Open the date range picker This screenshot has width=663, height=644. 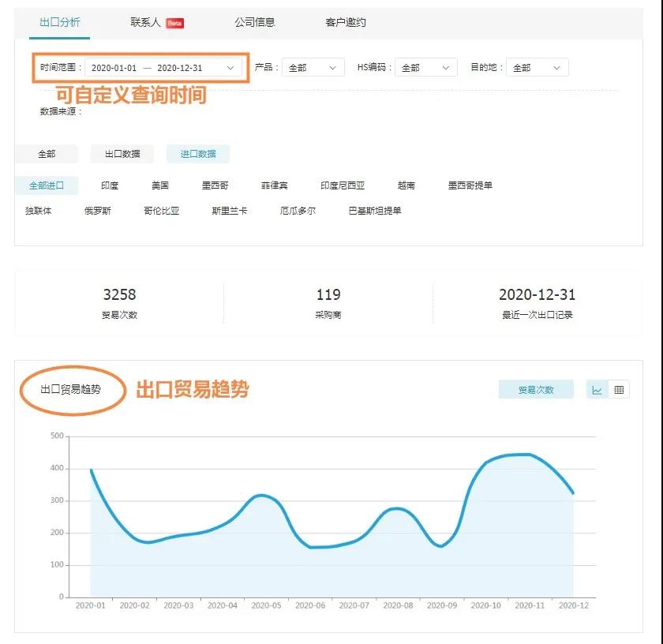pyautogui.click(x=163, y=68)
